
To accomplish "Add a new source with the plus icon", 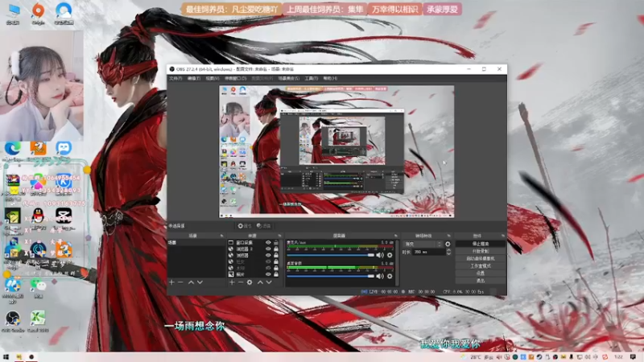I will (x=232, y=282).
